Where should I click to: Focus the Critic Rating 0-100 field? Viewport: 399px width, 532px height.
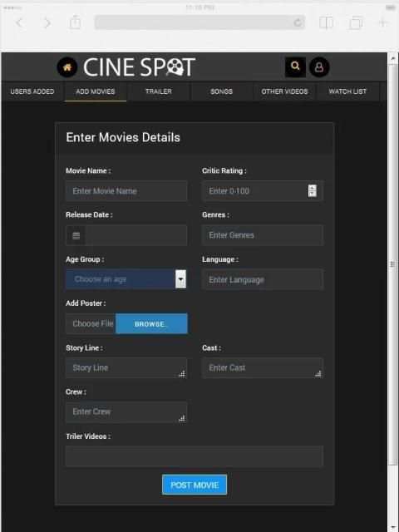tap(263, 191)
